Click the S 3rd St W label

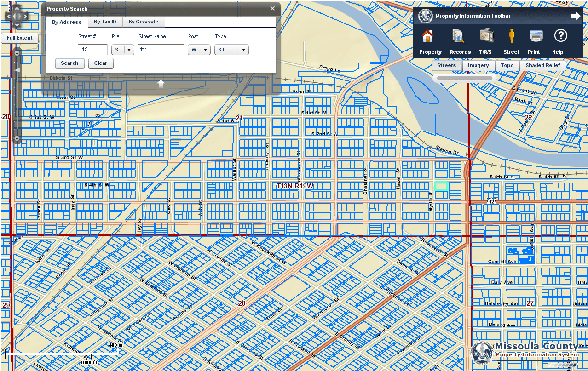[x=69, y=157]
